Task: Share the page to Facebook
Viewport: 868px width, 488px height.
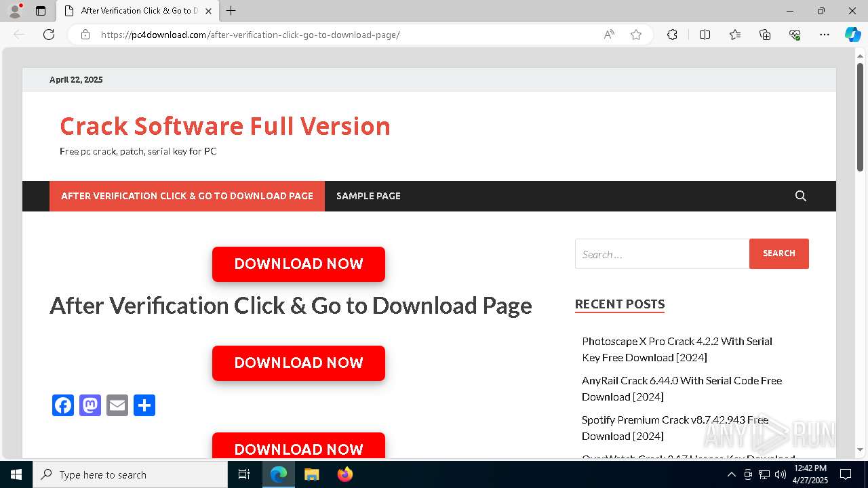Action: click(x=63, y=405)
